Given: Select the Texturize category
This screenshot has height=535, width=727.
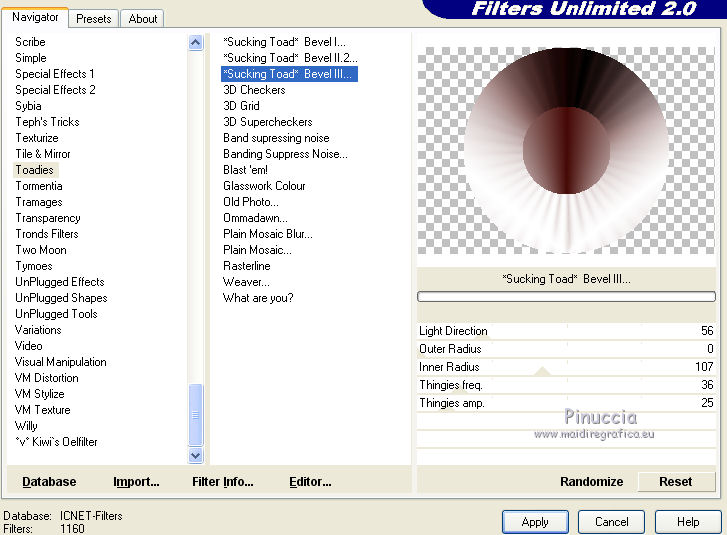Looking at the screenshot, I should 37,138.
